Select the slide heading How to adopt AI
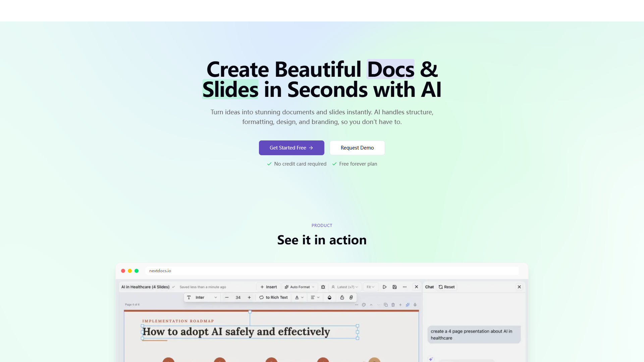The width and height of the screenshot is (644, 362). pos(236,332)
